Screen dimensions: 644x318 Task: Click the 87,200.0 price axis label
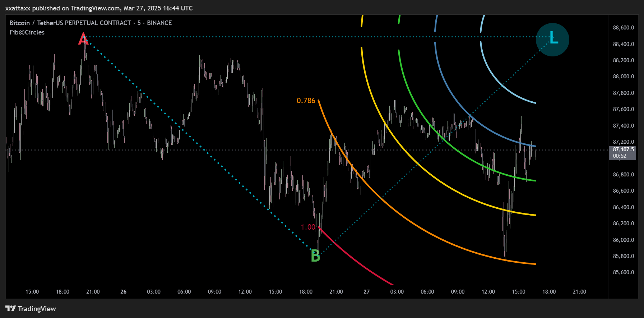click(624, 142)
